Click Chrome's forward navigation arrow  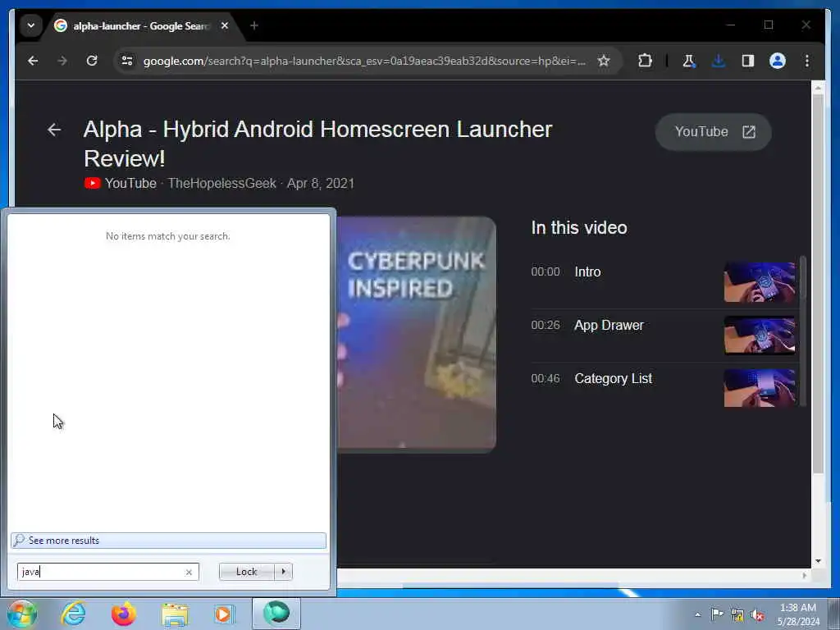(62, 61)
